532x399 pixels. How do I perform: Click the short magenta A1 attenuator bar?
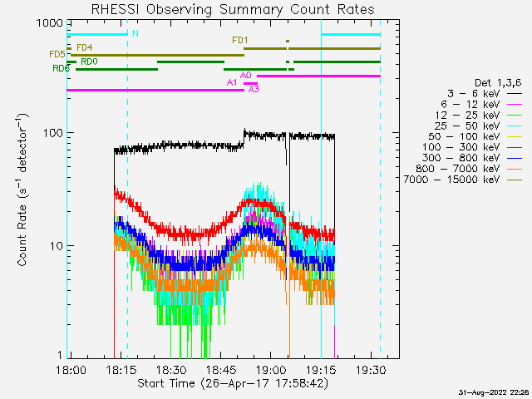(x=250, y=83)
